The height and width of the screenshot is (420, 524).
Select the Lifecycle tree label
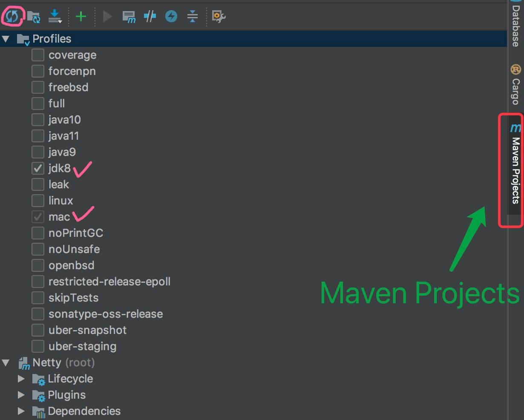70,379
